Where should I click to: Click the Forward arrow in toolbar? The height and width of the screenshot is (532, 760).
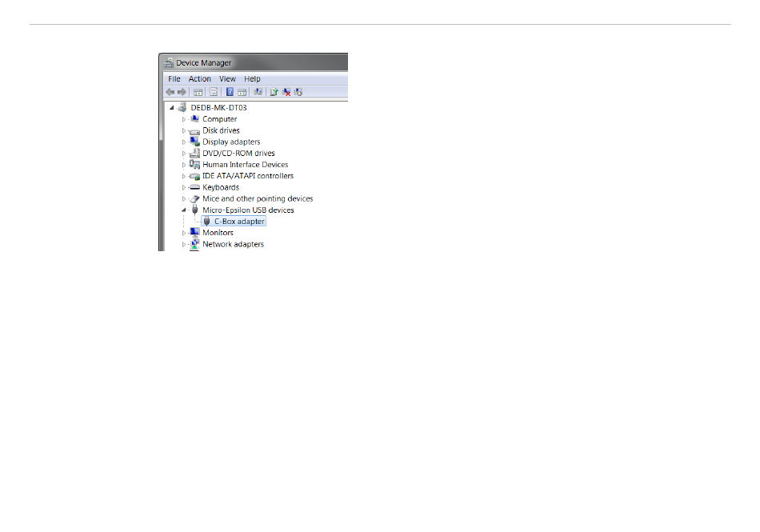(182, 92)
